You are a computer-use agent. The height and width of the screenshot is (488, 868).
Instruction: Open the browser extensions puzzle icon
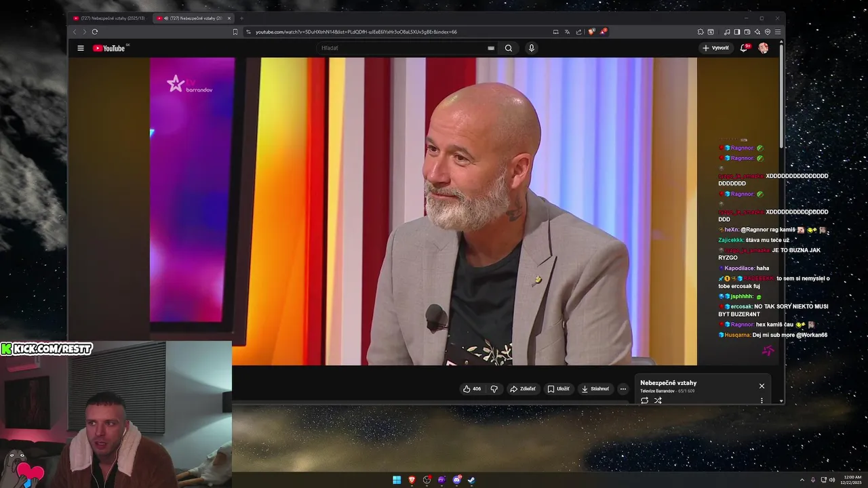point(701,32)
